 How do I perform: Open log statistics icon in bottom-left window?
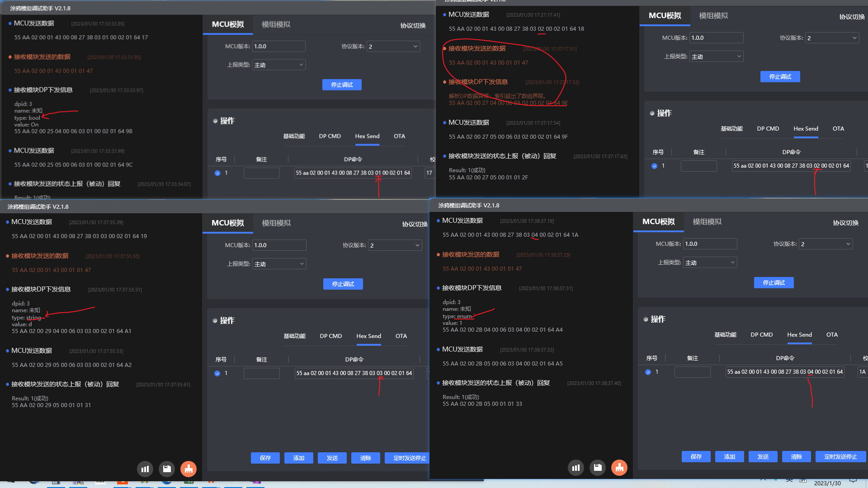tap(145, 469)
